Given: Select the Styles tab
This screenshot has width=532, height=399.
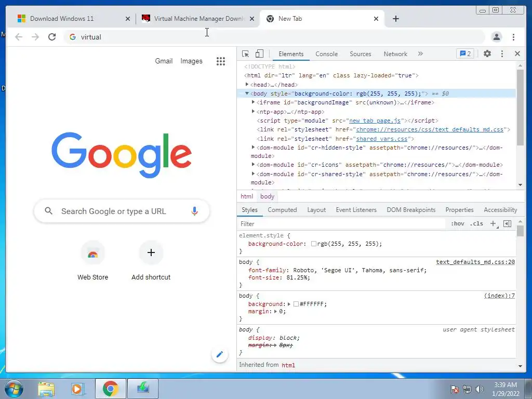Looking at the screenshot, I should coord(250,210).
